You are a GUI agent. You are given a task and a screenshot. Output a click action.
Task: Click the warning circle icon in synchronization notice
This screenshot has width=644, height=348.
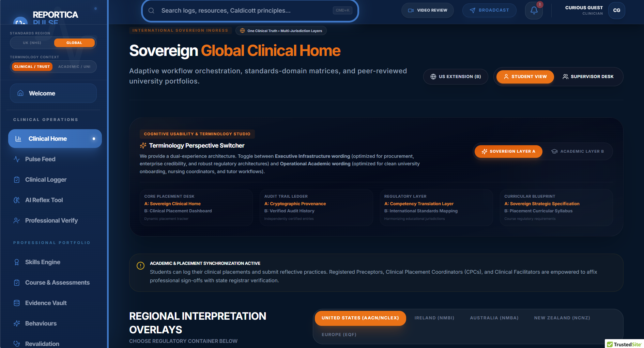(x=140, y=266)
